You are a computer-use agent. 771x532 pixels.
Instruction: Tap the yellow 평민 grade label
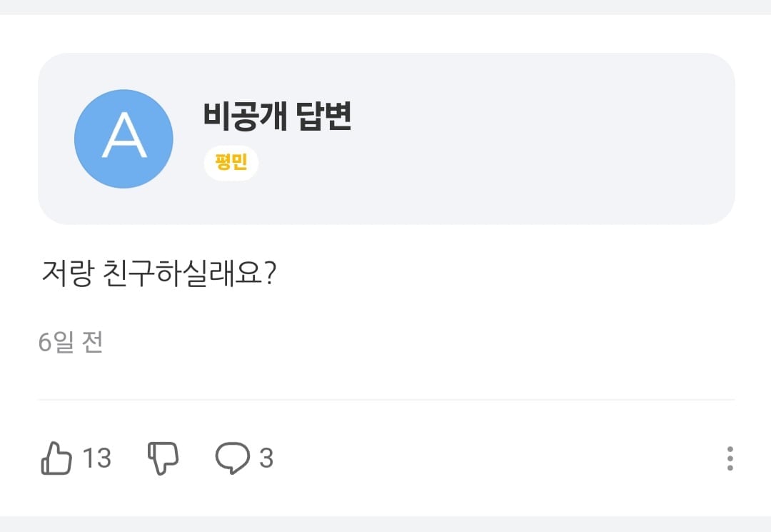[x=231, y=162]
